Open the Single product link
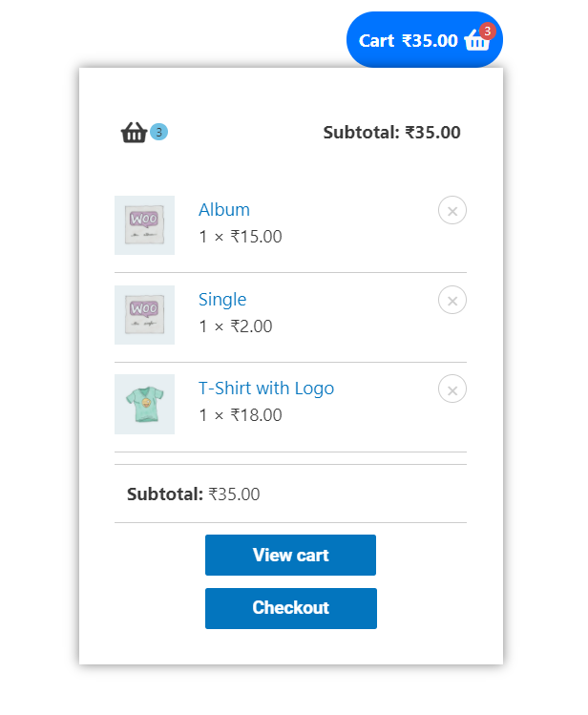588x715 pixels. coord(222,300)
